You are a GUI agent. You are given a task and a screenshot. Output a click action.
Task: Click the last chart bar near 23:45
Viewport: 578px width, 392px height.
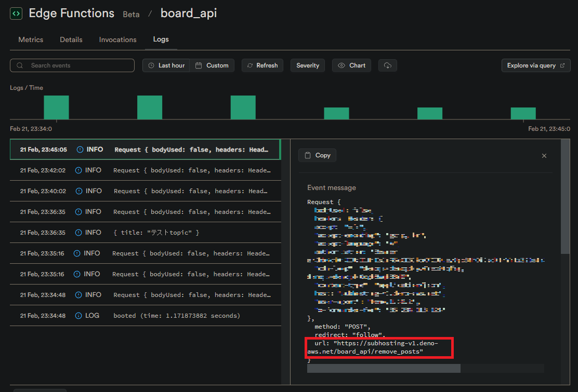[x=523, y=113]
